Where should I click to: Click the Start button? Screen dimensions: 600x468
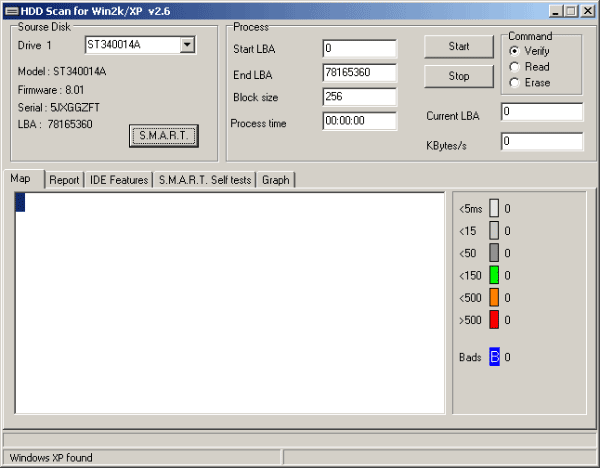[459, 47]
